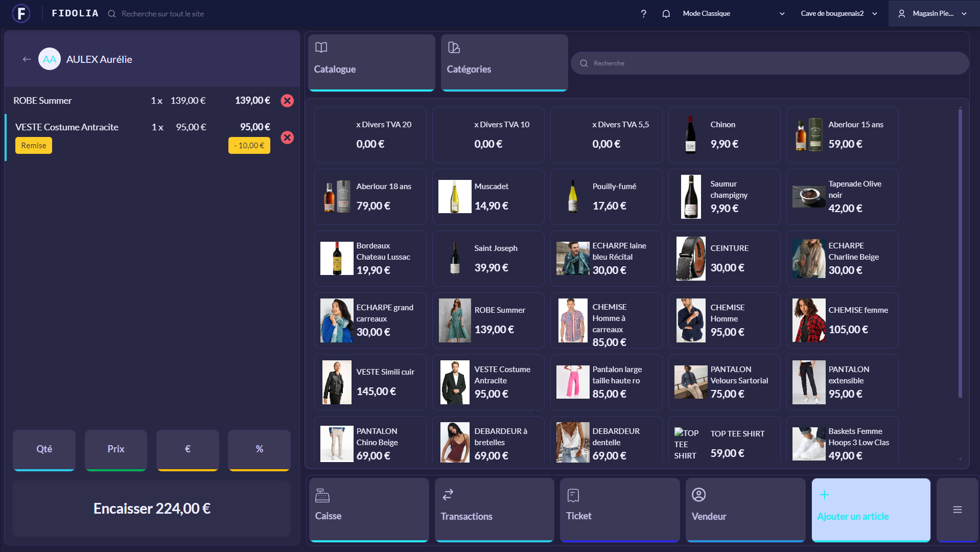Open the notifications bell

click(666, 14)
